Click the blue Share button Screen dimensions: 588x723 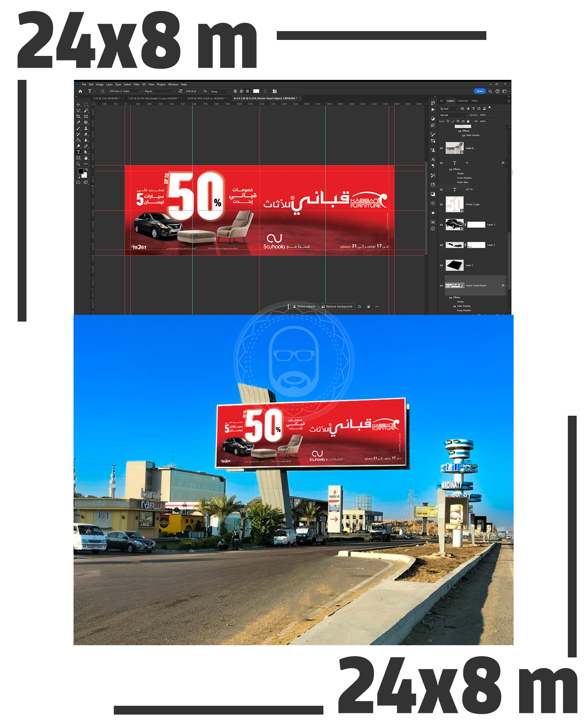480,91
